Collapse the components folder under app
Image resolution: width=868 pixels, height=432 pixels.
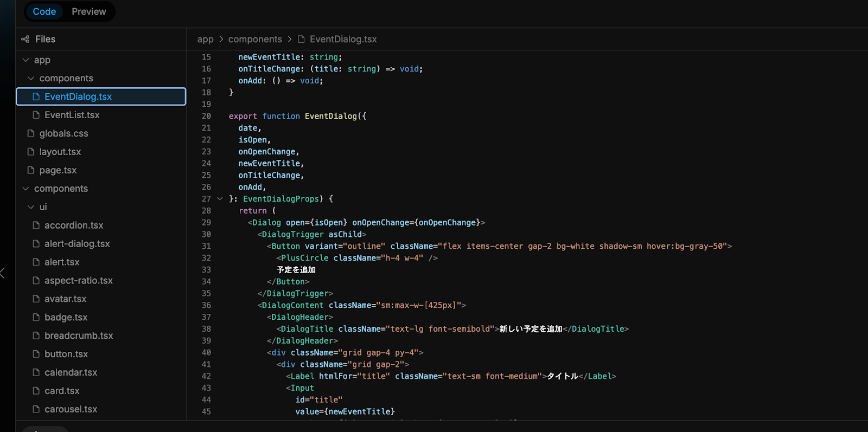(x=31, y=79)
